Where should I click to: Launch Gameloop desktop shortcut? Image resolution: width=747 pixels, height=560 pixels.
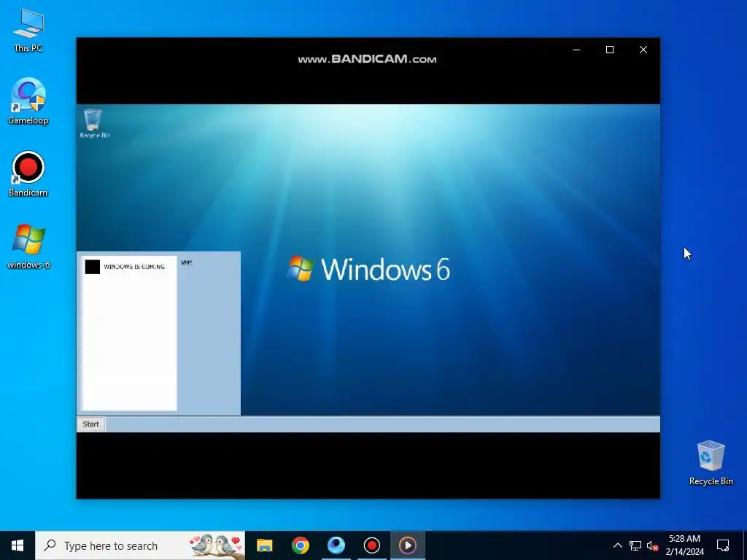pyautogui.click(x=28, y=101)
